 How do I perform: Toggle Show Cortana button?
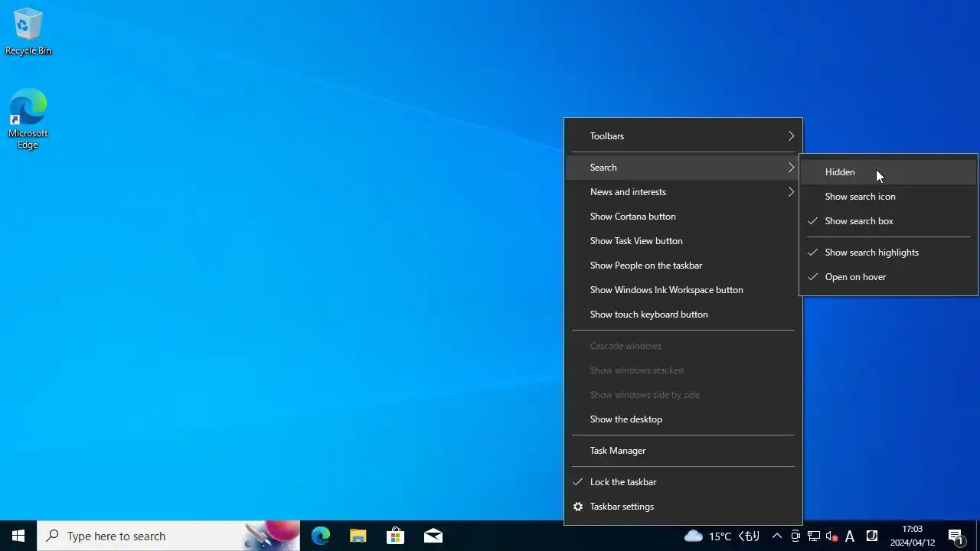point(683,217)
